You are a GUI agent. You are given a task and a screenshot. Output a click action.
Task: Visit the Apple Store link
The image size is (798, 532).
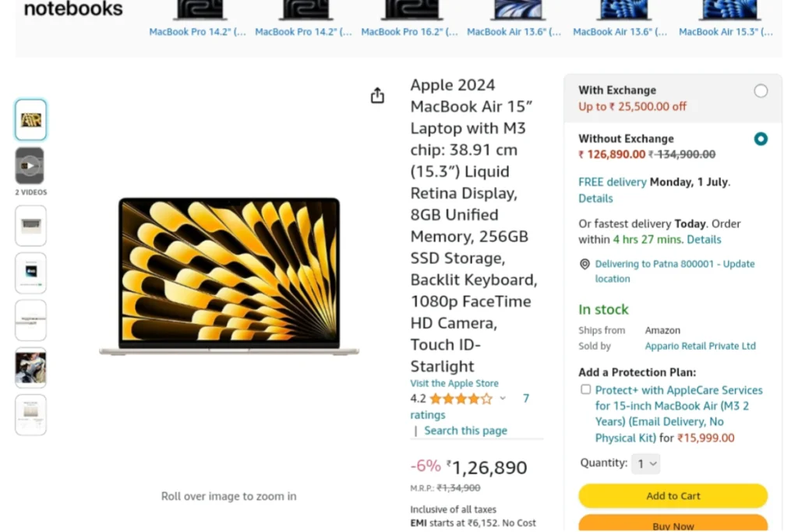pyautogui.click(x=454, y=383)
